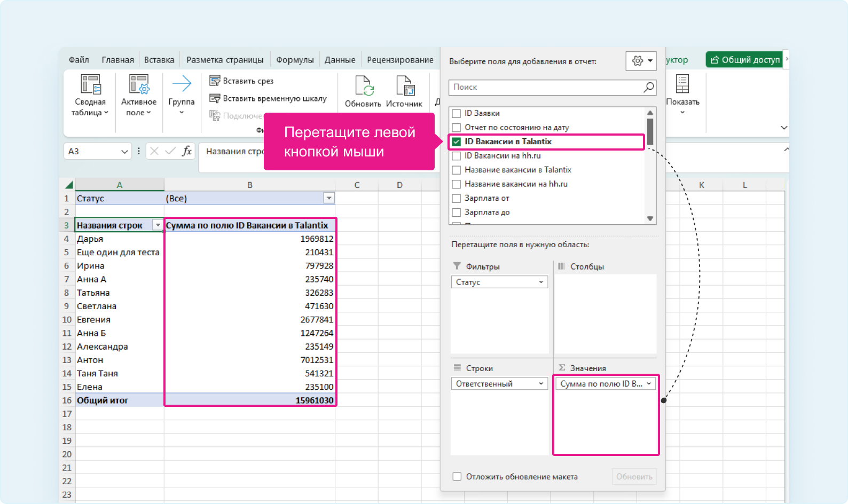
Task: Switch to the Вставка ribbon tab
Action: pos(159,60)
